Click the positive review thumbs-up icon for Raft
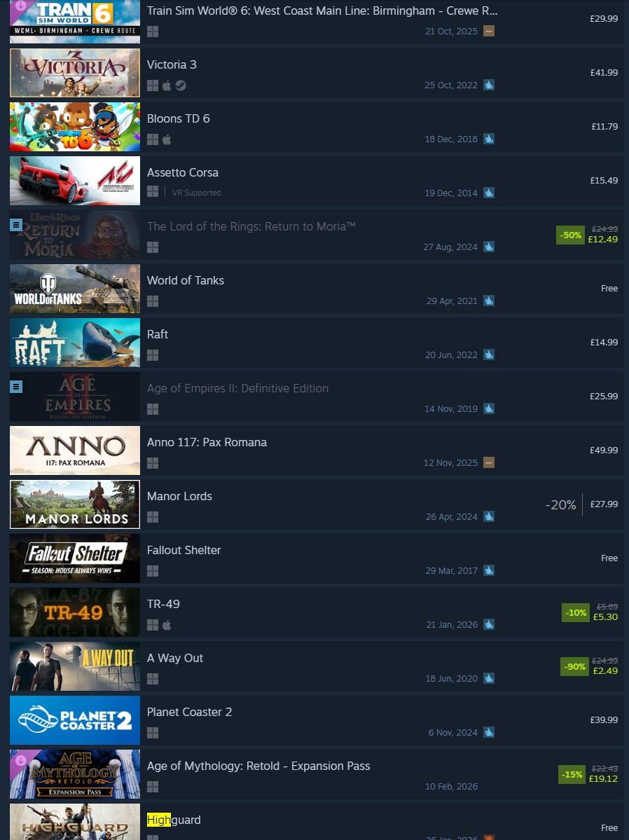Image resolution: width=629 pixels, height=840 pixels. point(489,354)
